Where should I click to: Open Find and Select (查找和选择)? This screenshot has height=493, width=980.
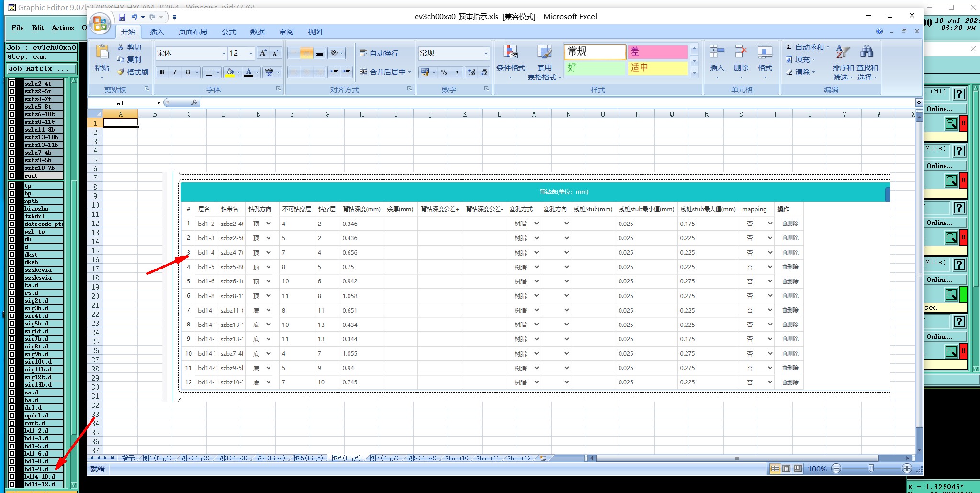click(x=867, y=62)
